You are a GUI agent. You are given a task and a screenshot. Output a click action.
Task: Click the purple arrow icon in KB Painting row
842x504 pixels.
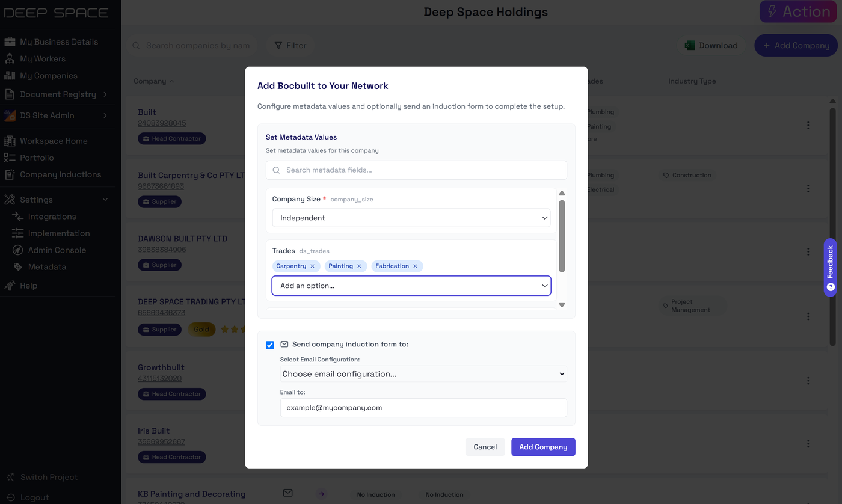(322, 494)
